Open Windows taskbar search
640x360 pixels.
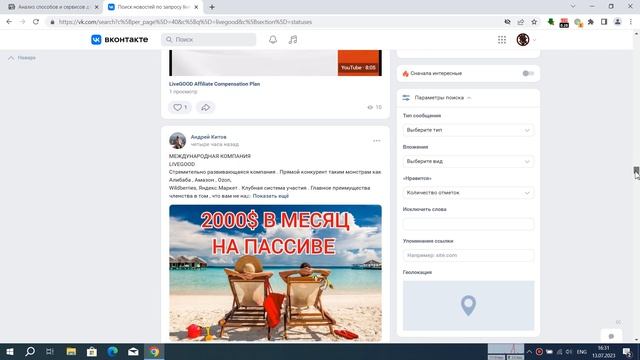[30, 351]
